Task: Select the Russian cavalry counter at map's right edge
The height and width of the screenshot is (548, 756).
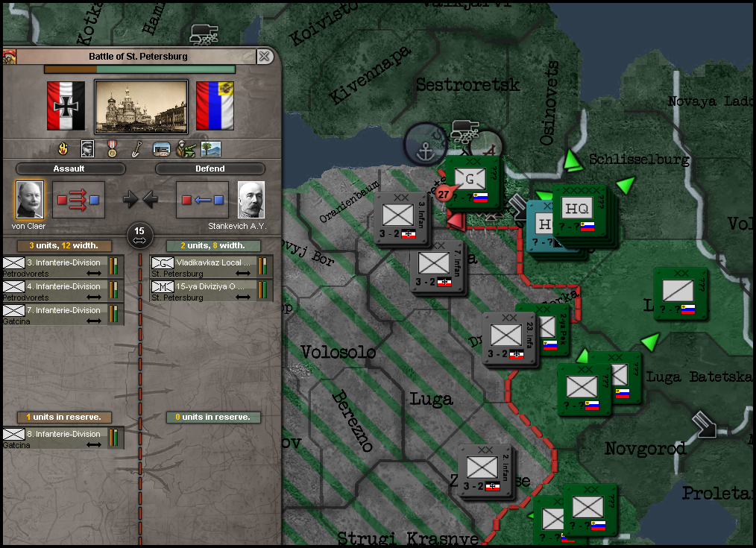Action: coord(680,294)
